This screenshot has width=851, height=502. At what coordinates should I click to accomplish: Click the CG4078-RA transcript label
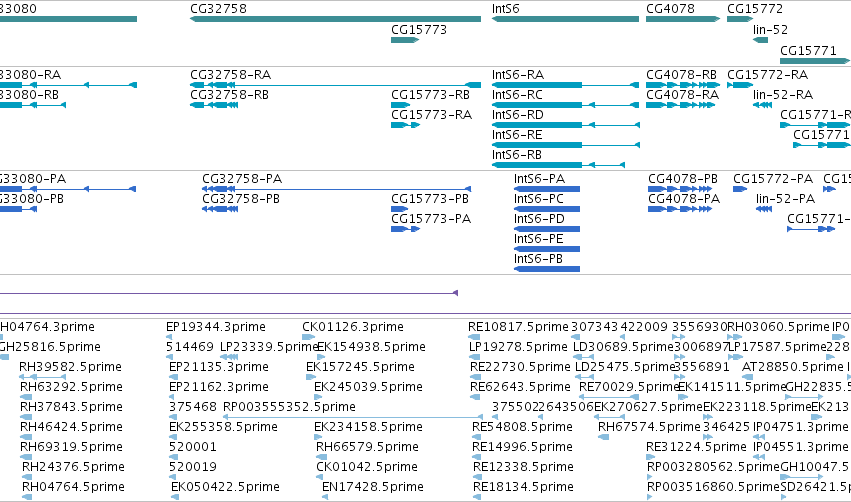[x=682, y=95]
